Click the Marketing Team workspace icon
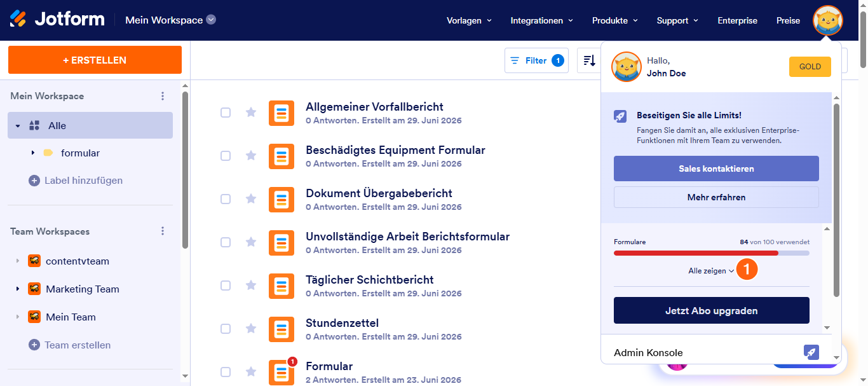Screen dimensions: 868x386 (34, 289)
